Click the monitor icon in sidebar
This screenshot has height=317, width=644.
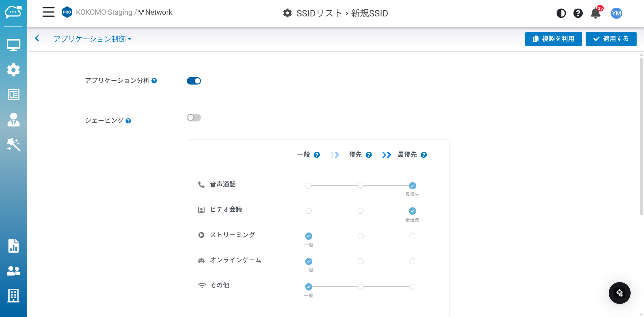[x=13, y=45]
